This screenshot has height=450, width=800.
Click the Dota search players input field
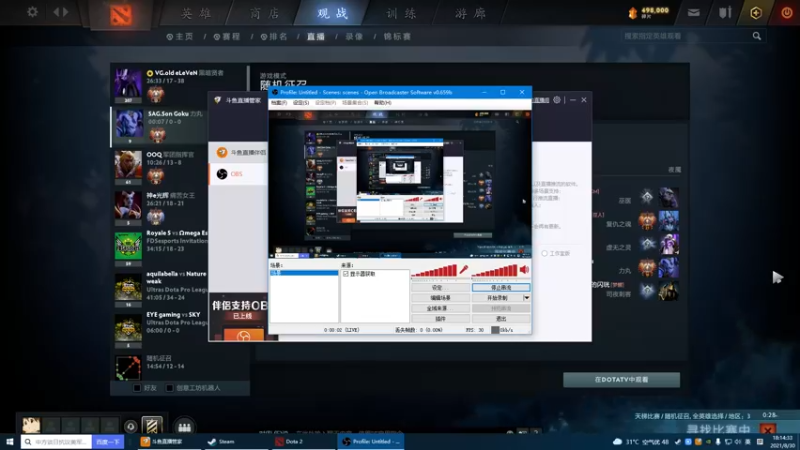pyautogui.click(x=686, y=36)
